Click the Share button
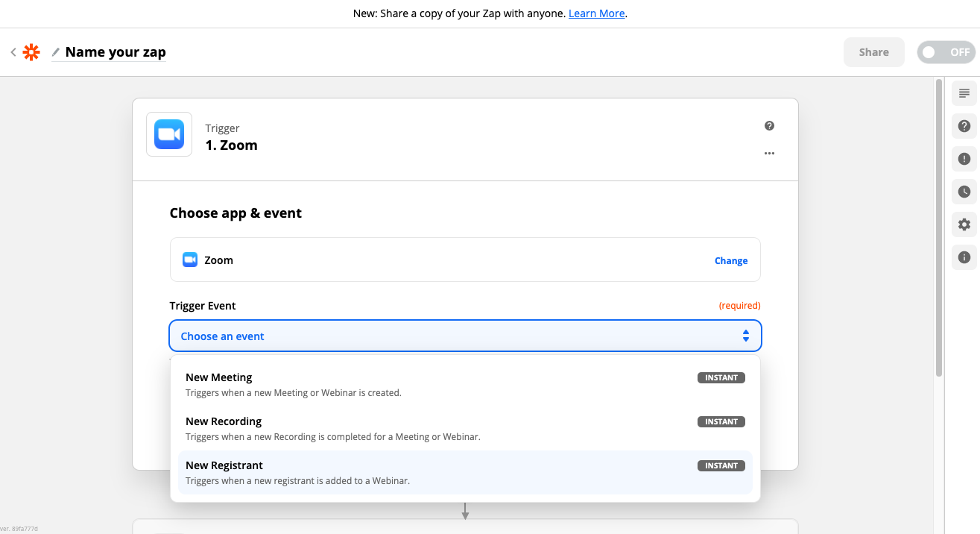This screenshot has height=534, width=980. point(873,52)
